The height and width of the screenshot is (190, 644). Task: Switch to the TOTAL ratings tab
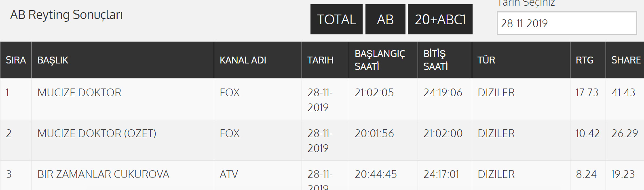(336, 19)
